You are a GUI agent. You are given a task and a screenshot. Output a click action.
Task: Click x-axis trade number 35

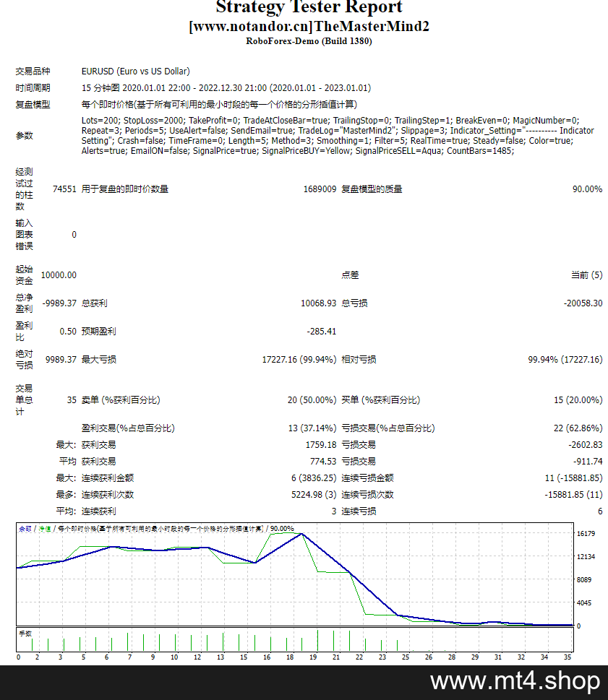(568, 657)
